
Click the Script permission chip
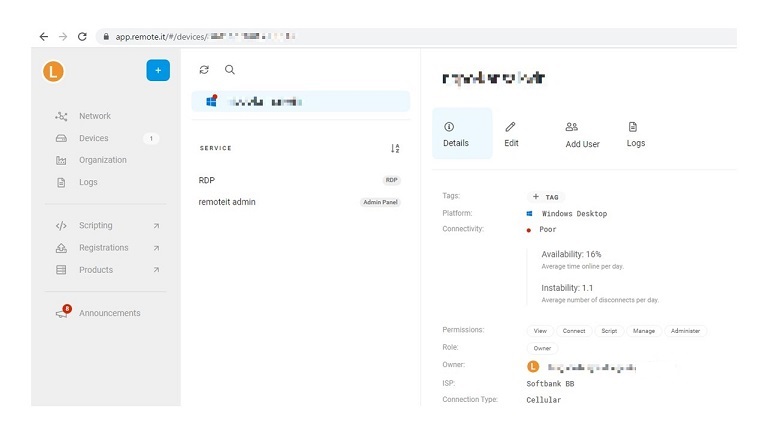click(x=609, y=331)
